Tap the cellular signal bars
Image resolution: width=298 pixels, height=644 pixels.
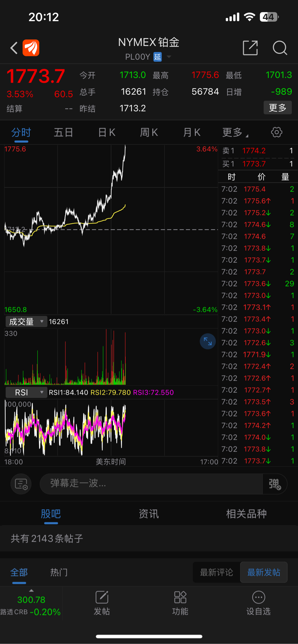[x=232, y=17]
